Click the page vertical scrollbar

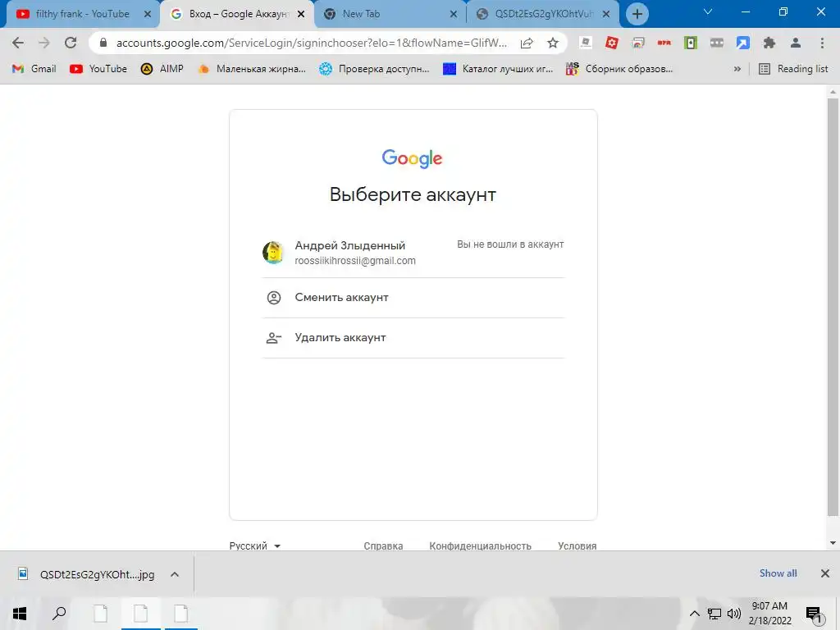click(x=833, y=308)
